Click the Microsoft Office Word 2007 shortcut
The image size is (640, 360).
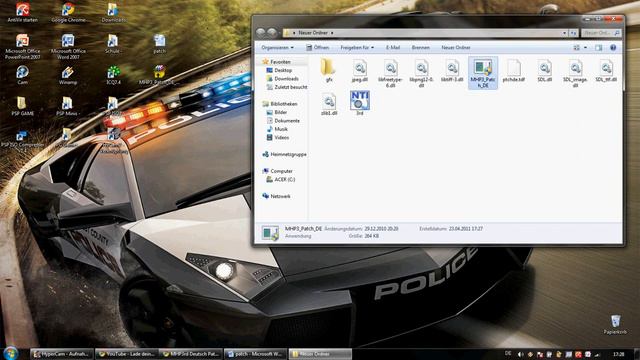[x=68, y=47]
